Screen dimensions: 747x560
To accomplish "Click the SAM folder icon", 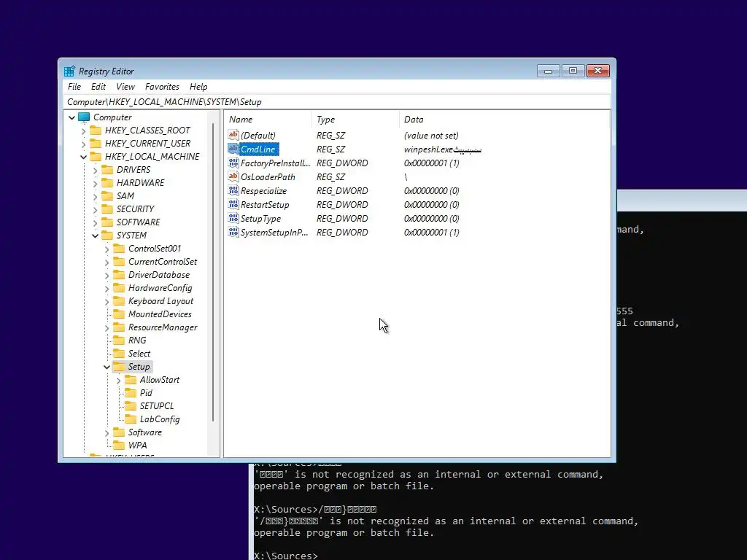I will [x=108, y=195].
